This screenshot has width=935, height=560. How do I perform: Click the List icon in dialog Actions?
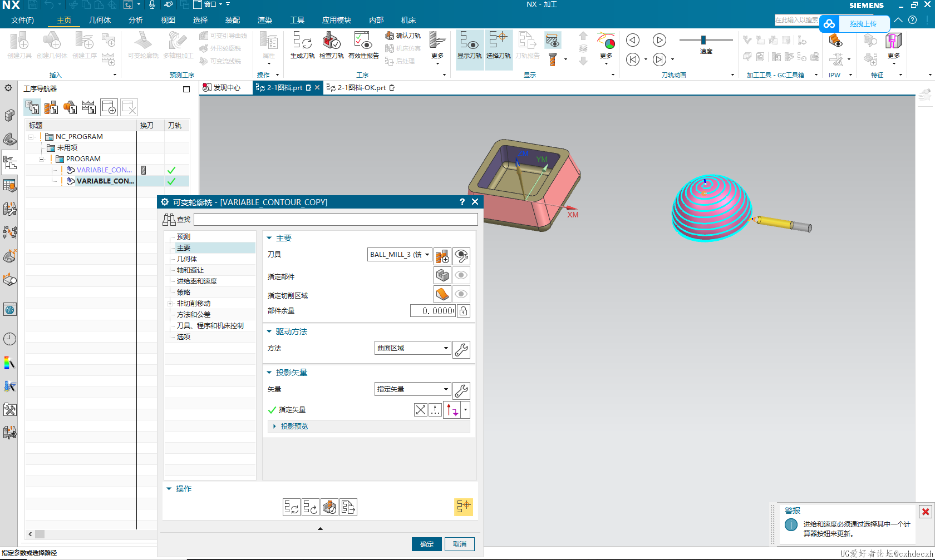click(348, 507)
